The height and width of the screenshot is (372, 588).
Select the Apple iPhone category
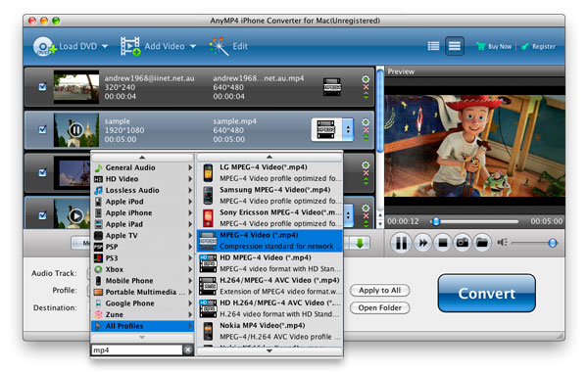(142, 212)
